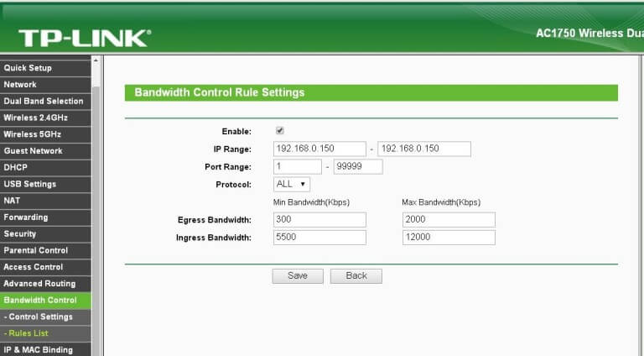Toggle the Enable checkbox
This screenshot has height=356, width=644.
280,131
